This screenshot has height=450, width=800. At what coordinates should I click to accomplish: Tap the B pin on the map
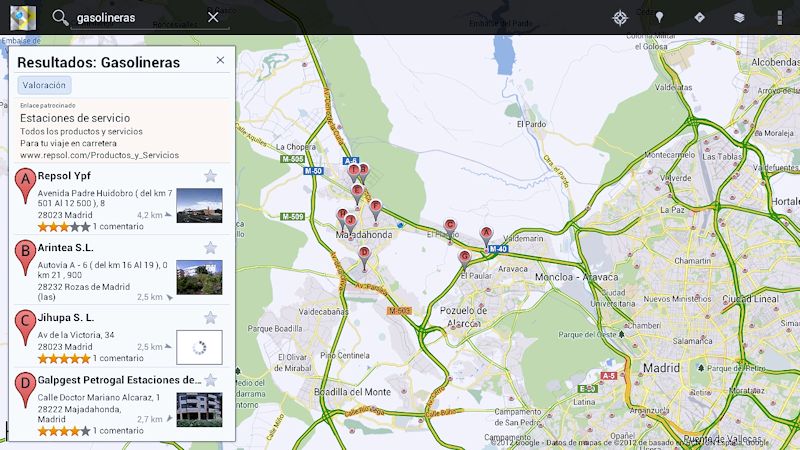[x=364, y=173]
